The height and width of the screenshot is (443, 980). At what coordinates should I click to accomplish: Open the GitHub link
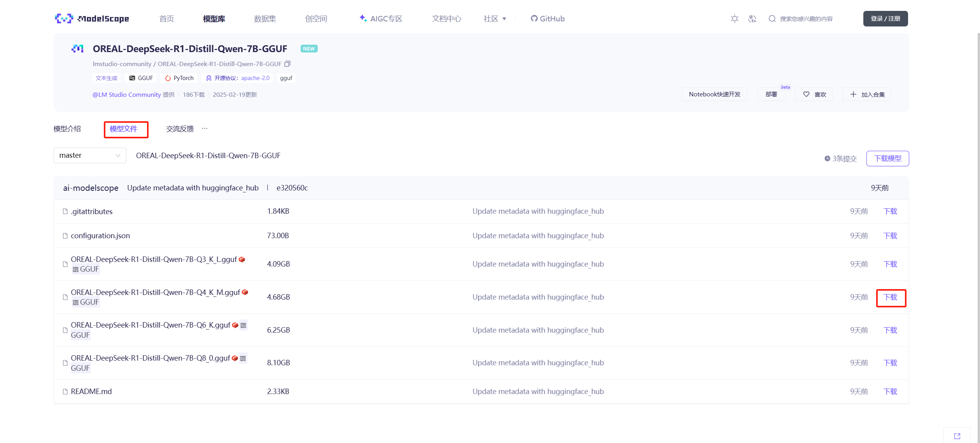(x=548, y=19)
